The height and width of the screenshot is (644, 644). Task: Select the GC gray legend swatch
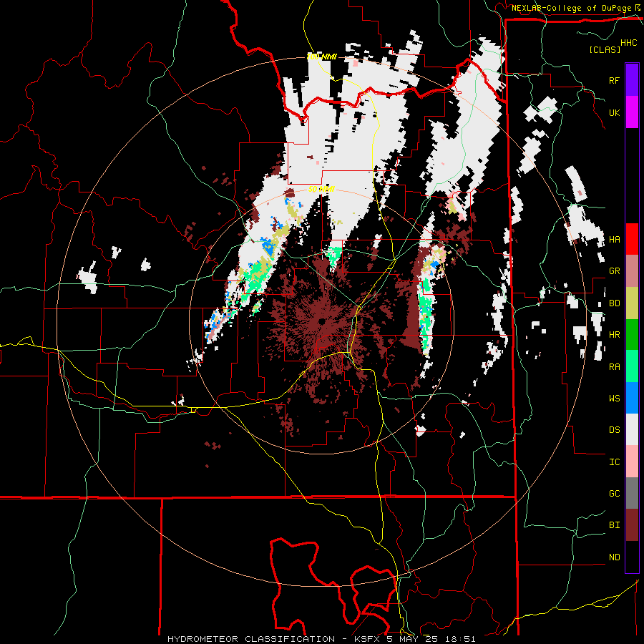click(632, 493)
